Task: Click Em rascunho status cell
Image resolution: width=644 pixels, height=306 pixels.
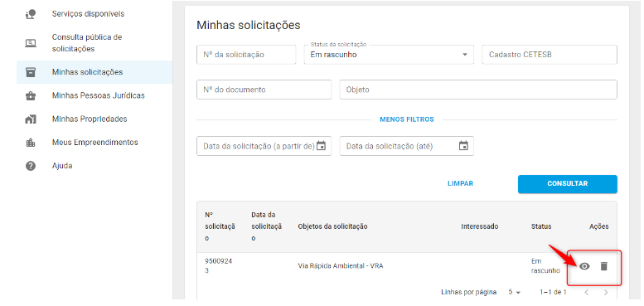Action: click(545, 265)
